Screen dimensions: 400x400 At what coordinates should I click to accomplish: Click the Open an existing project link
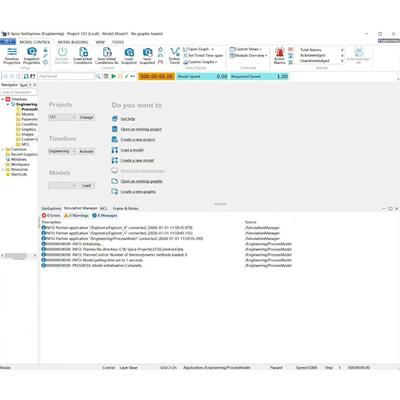point(141,129)
